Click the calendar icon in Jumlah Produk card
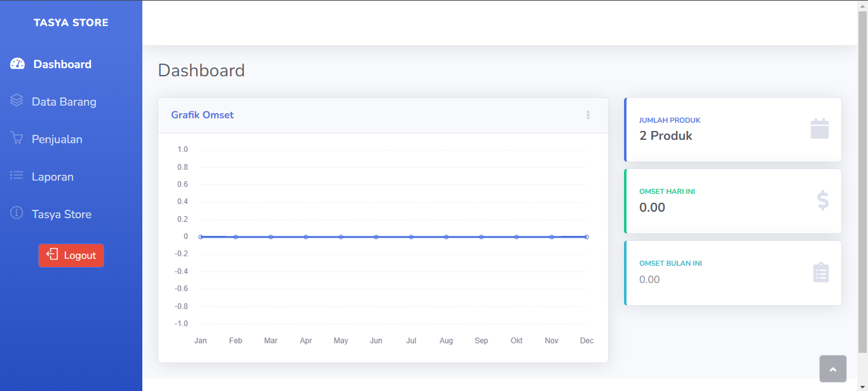The image size is (868, 391). (820, 129)
